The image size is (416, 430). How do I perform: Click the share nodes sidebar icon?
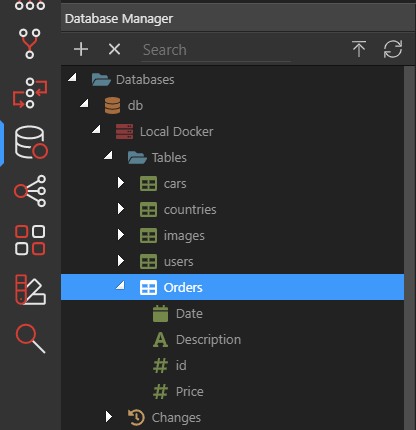click(30, 191)
